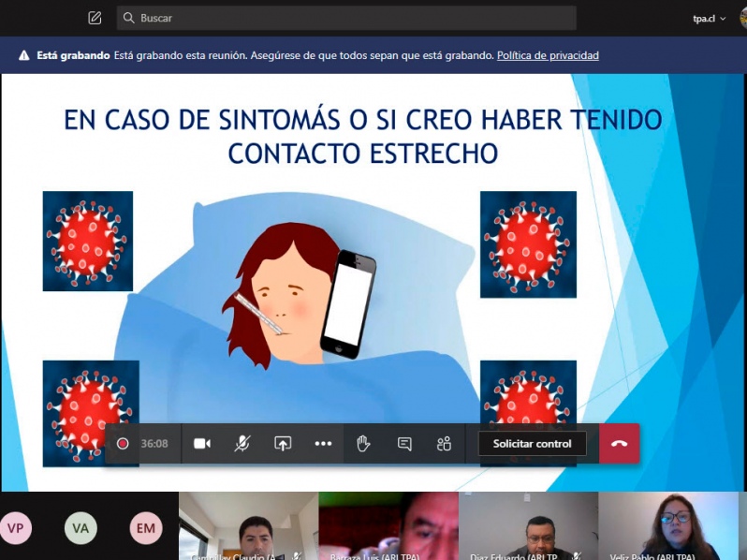Hang up the call
The image size is (747, 560).
pyautogui.click(x=619, y=444)
